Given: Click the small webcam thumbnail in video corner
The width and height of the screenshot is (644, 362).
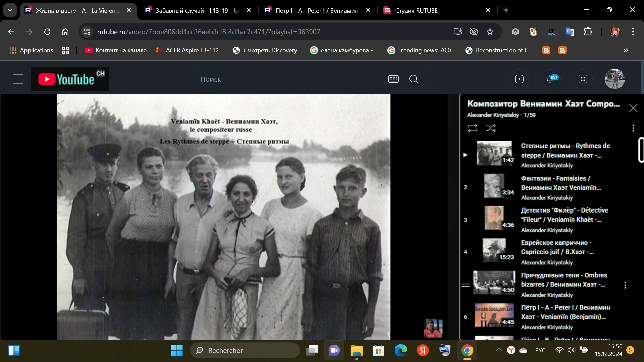Looking at the screenshot, I should click(x=433, y=328).
